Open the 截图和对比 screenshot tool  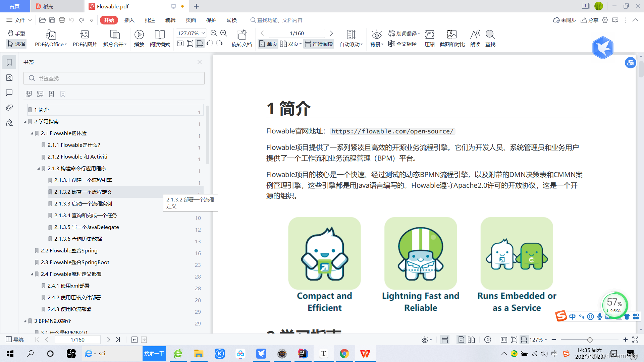tap(452, 35)
